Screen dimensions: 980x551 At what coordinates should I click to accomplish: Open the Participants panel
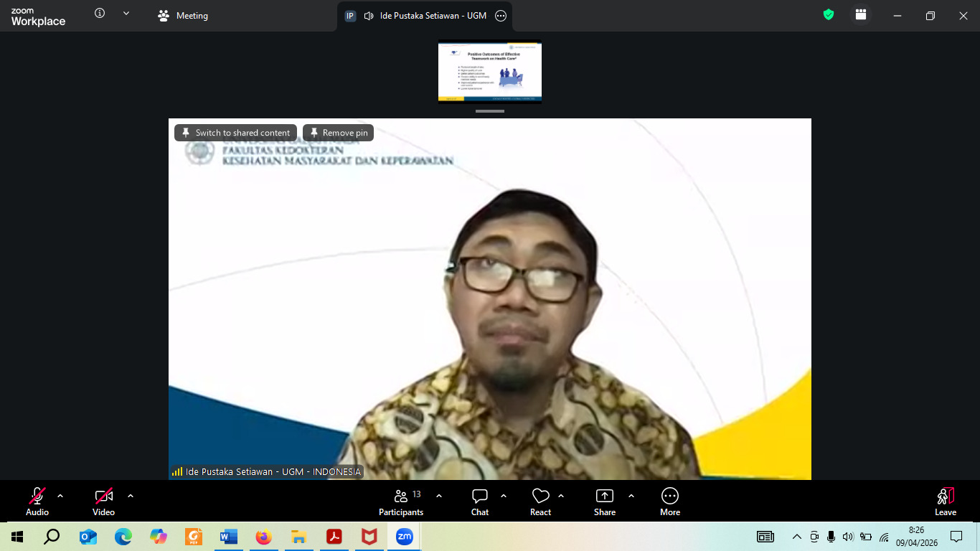point(401,501)
